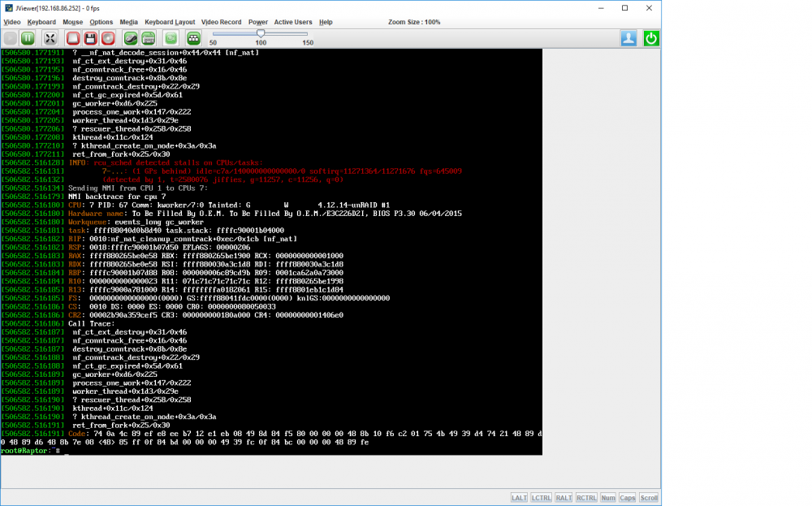
Task: Close the JViewer window
Action: (x=649, y=8)
